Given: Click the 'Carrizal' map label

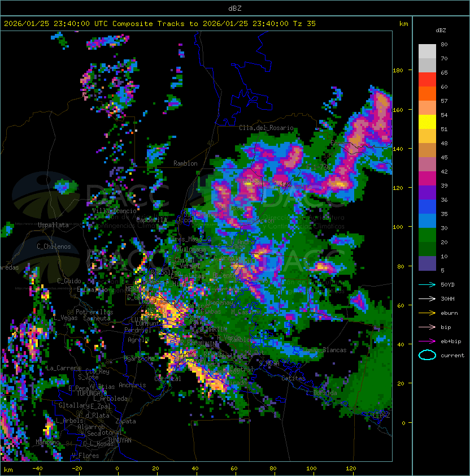Looking at the screenshot, I should coord(168,379).
